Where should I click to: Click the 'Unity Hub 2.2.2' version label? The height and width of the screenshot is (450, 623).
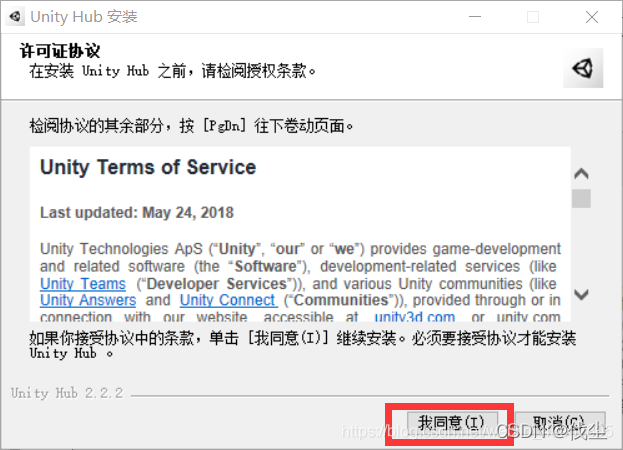pyautogui.click(x=67, y=393)
